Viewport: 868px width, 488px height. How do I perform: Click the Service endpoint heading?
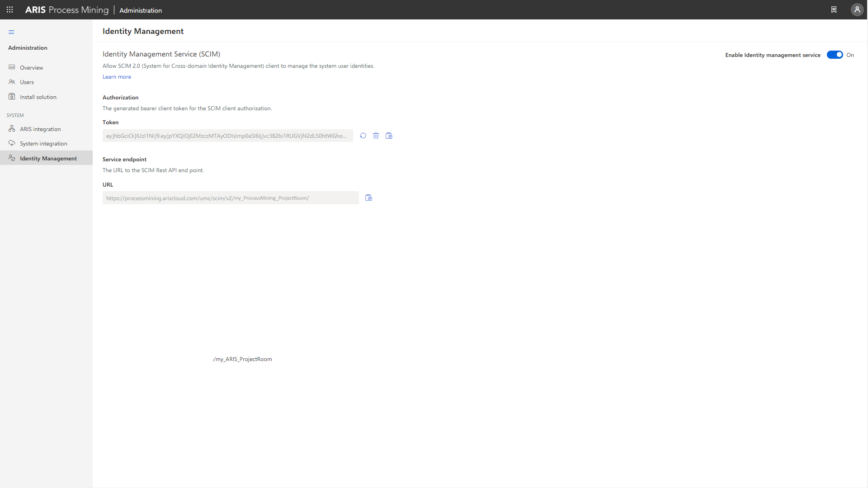pos(124,160)
